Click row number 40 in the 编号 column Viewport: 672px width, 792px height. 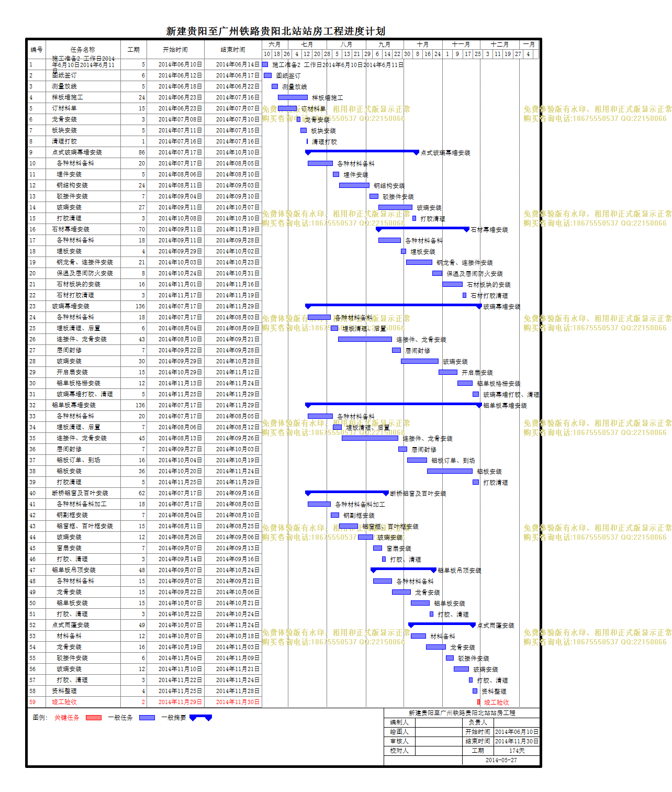[32, 493]
